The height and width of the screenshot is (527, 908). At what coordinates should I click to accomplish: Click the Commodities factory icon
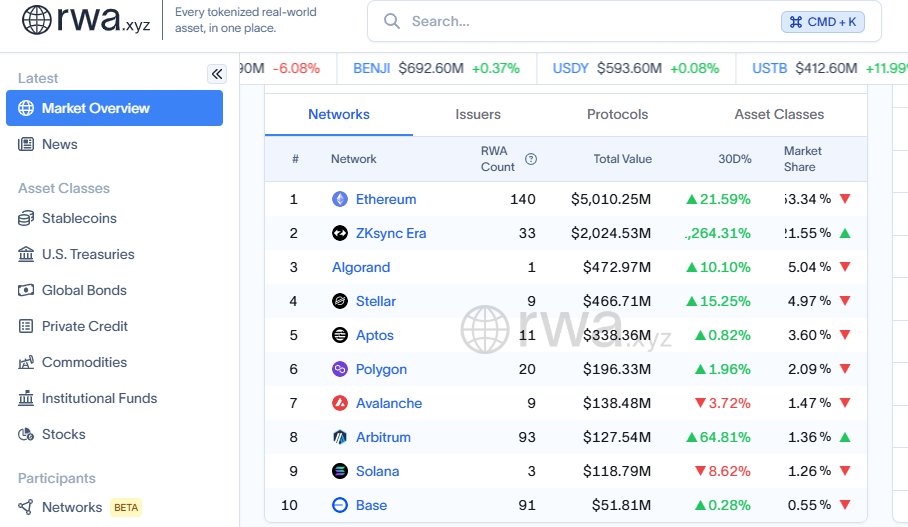pos(26,362)
